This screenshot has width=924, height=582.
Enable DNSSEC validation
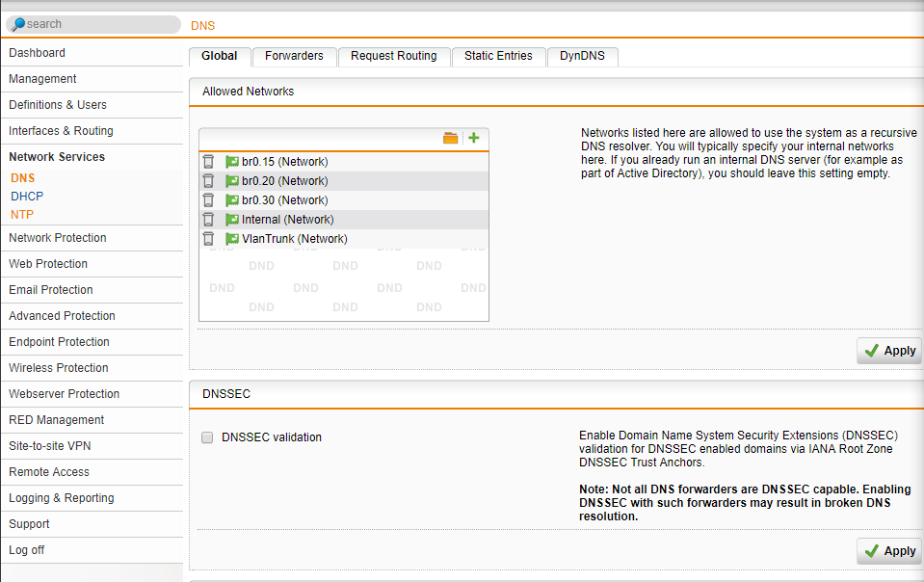coord(206,437)
